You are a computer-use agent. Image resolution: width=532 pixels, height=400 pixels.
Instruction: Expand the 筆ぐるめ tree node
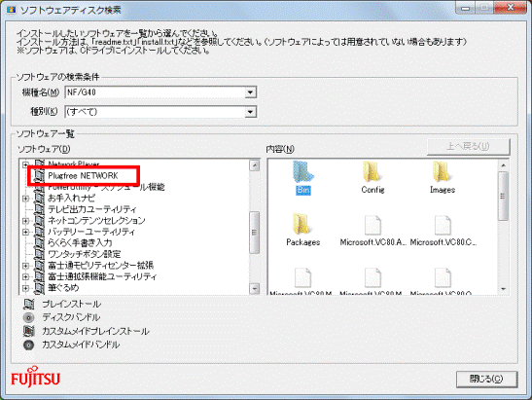pos(26,288)
